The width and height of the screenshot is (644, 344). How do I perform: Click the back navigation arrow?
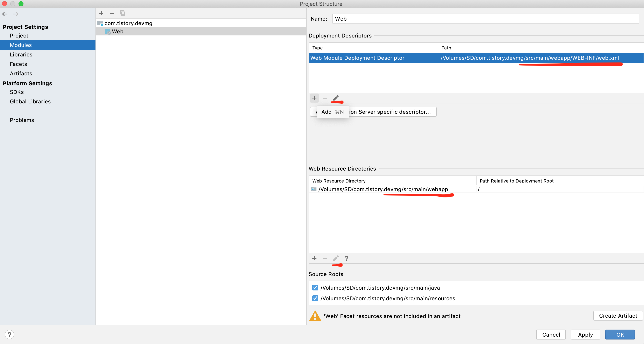(5, 14)
